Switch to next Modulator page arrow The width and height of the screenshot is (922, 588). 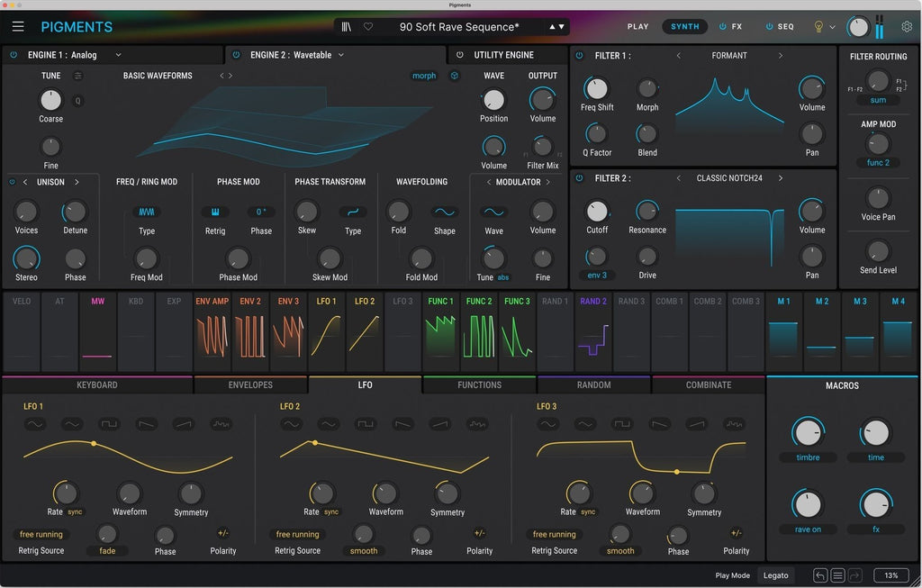click(x=548, y=182)
